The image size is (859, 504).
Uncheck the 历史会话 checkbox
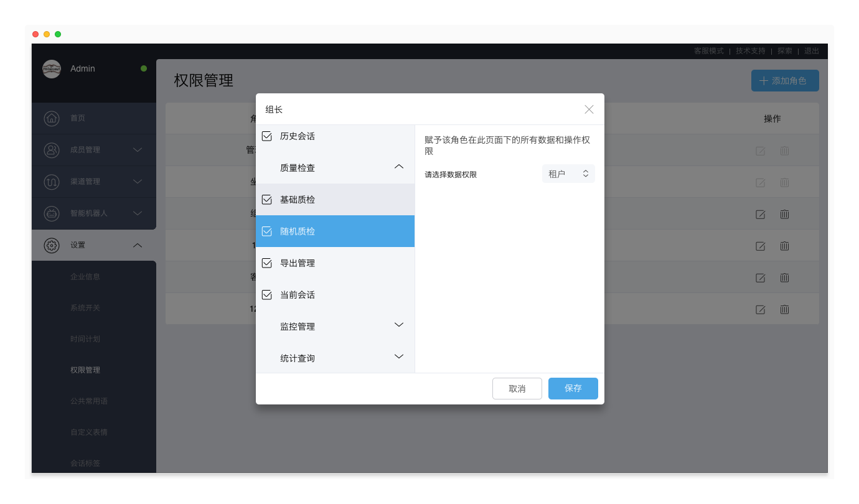pyautogui.click(x=267, y=136)
